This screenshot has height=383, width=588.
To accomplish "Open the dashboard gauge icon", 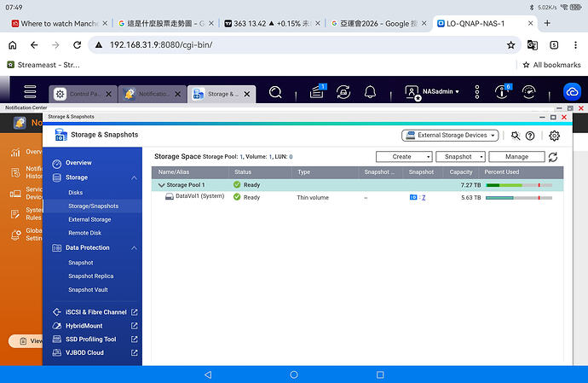I will point(528,92).
